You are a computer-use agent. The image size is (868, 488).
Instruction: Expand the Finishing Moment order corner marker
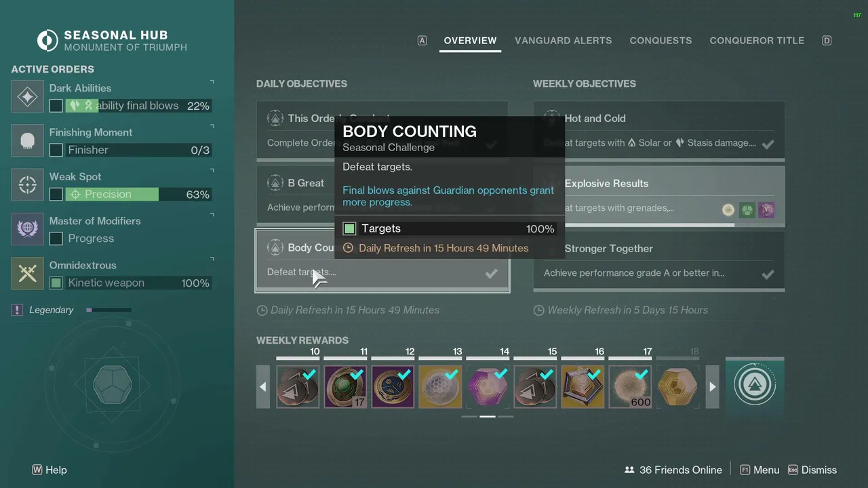pos(212,127)
